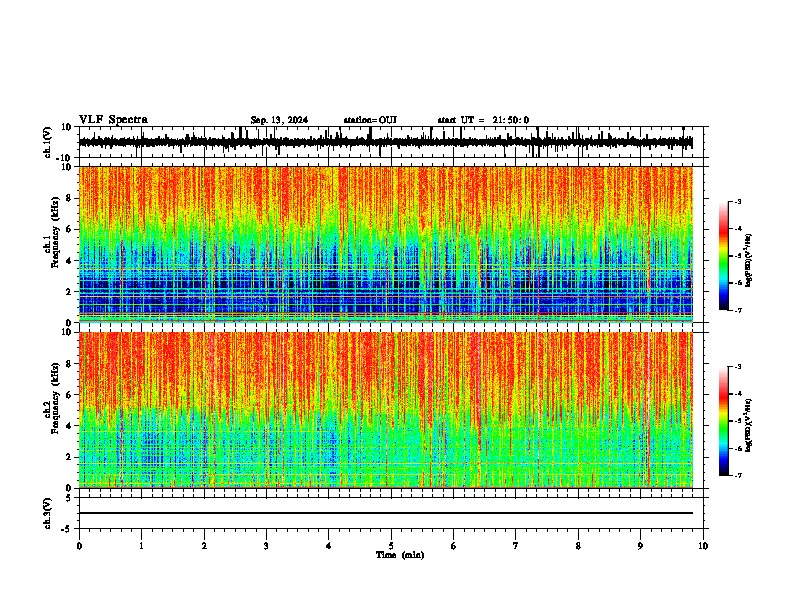This screenshot has width=792, height=612.
Task: Click the '8' kHz tick of ch.2 spectrogram
Action: click(x=69, y=364)
